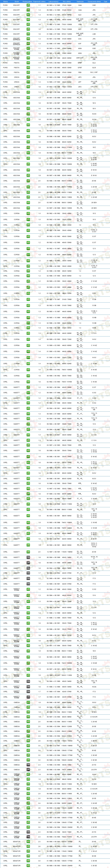Click petrol fuel icon in Ford Escort GSE row
This screenshot has height=868, width=110.
click(28, 5)
